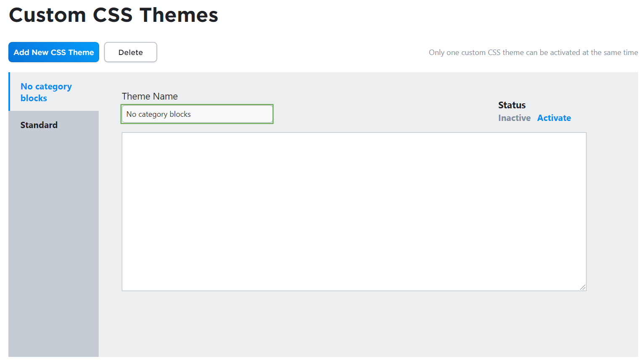The height and width of the screenshot is (362, 644).
Task: Click the Status heading label
Action: tap(512, 105)
